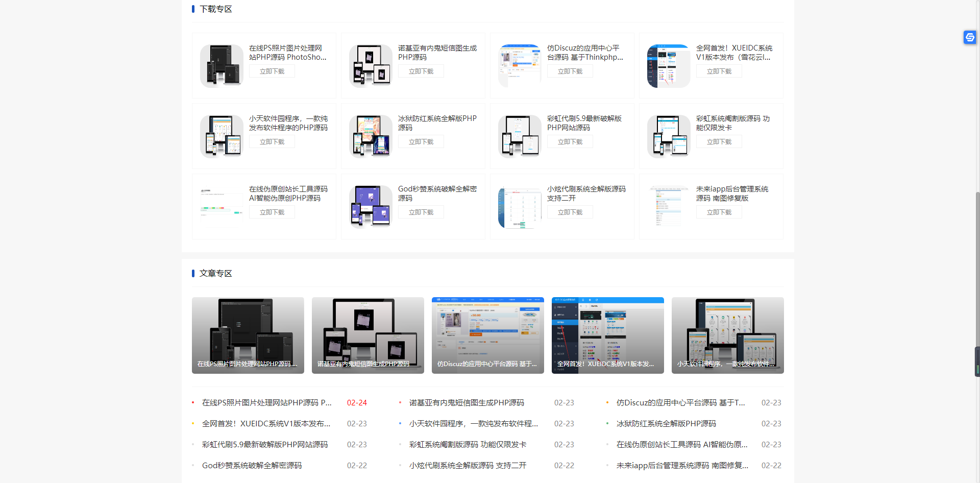
Task: Click 立即下载 under 诺基亚有内鬼短信图生成PHP源码
Action: click(x=421, y=71)
